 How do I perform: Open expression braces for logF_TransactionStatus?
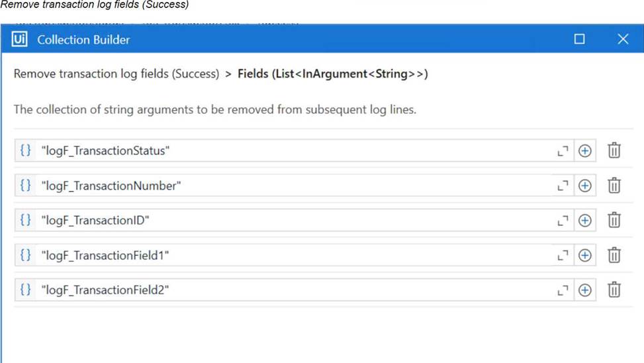(25, 150)
